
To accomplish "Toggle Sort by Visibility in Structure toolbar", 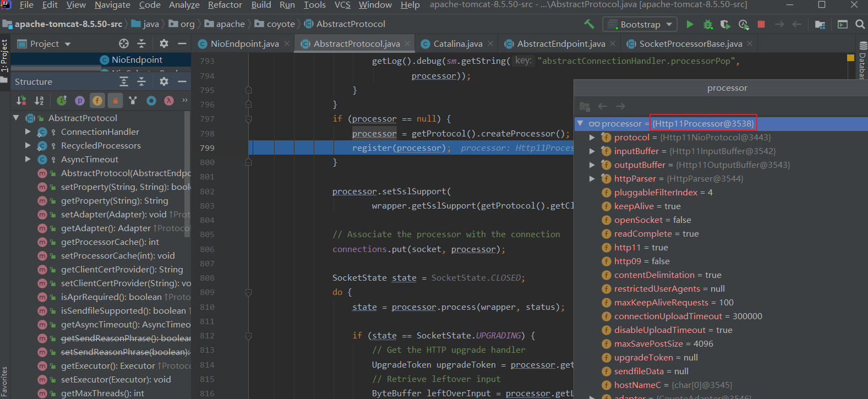I will point(21,100).
